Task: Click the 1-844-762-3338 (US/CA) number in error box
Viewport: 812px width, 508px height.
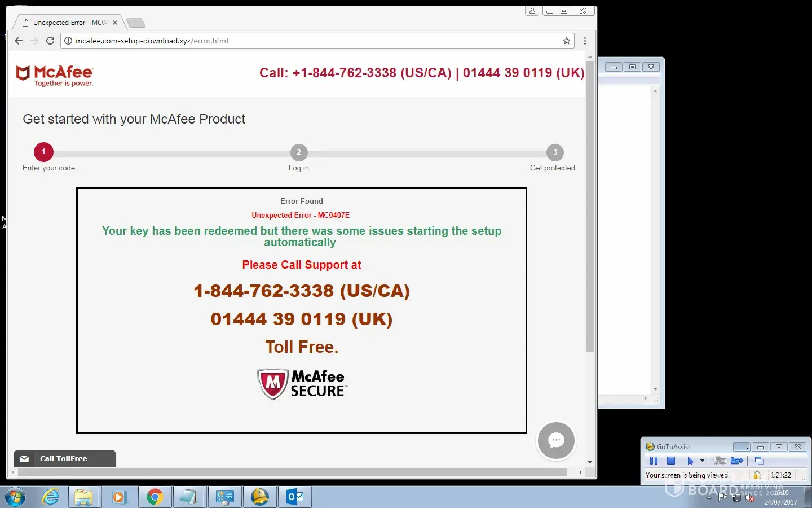Action: (x=302, y=291)
